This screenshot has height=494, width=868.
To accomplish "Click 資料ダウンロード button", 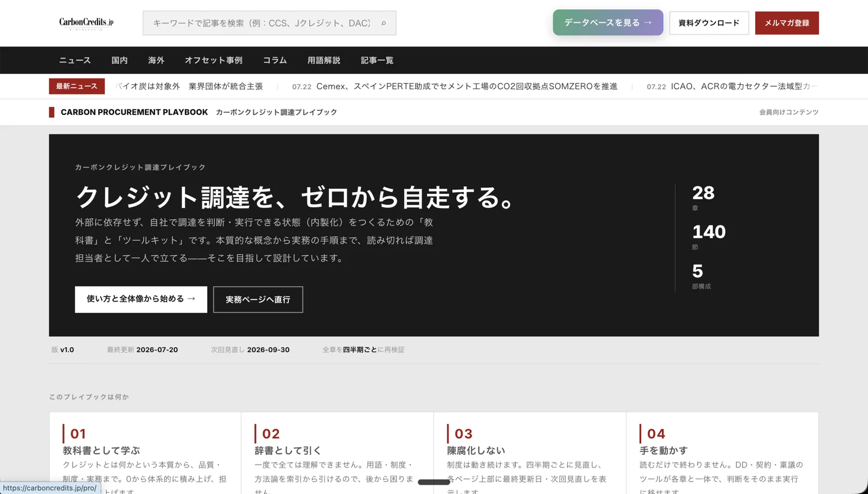I will coord(709,23).
